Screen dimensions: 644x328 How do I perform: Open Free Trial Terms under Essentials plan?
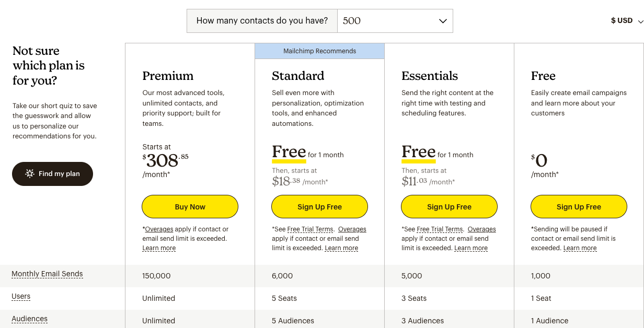click(440, 229)
